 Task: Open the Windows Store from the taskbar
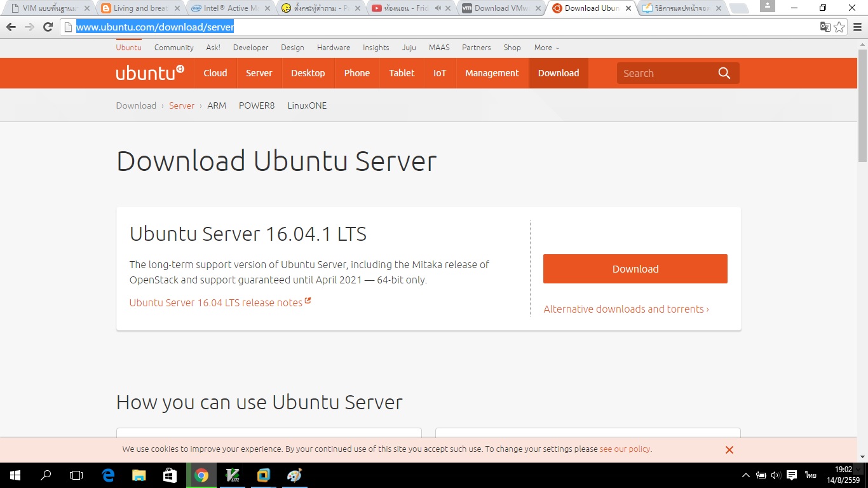click(170, 475)
